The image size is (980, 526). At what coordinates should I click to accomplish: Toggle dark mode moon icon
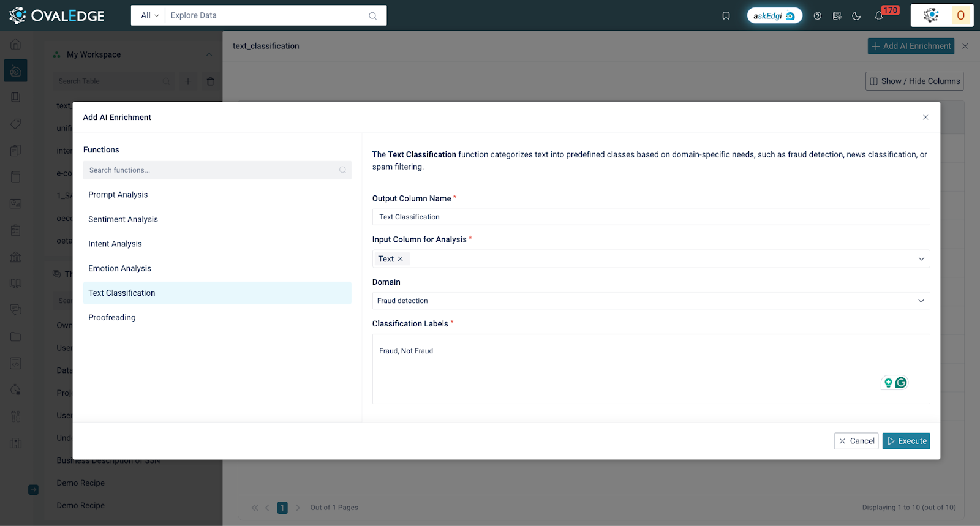pos(856,16)
